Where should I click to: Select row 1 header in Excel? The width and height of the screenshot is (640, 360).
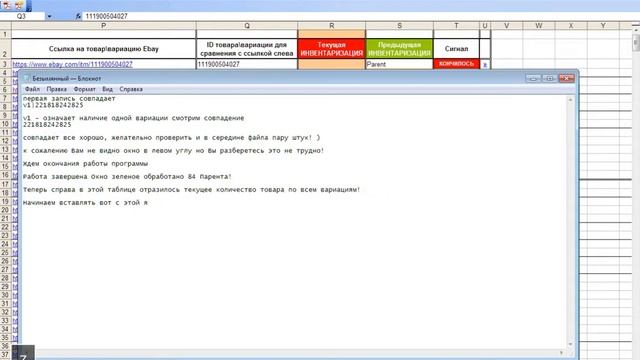click(5, 34)
